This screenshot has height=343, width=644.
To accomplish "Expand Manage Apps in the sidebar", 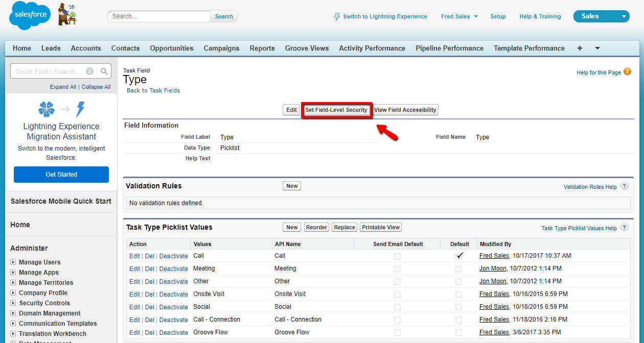I will coord(13,273).
